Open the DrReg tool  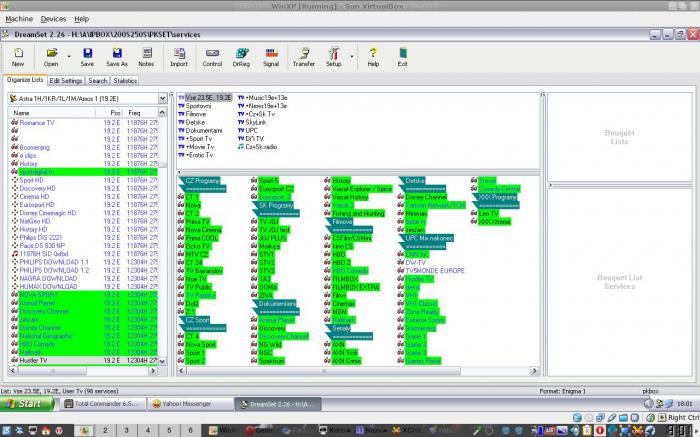point(242,57)
